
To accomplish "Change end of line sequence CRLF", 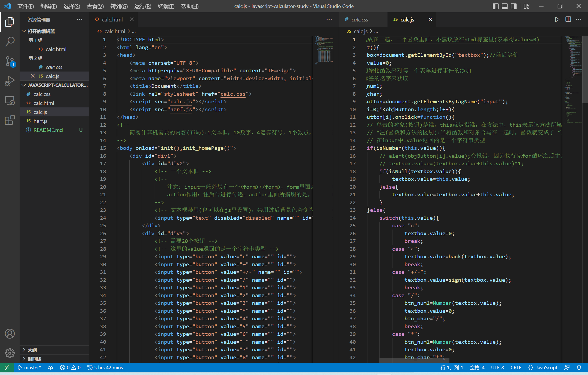I will [516, 368].
